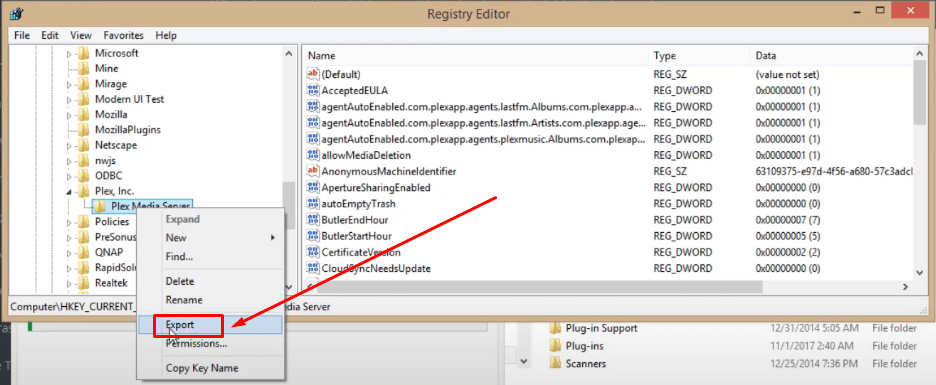Click the Plex, Inc. folder icon
The width and height of the screenshot is (936, 385).
[84, 191]
